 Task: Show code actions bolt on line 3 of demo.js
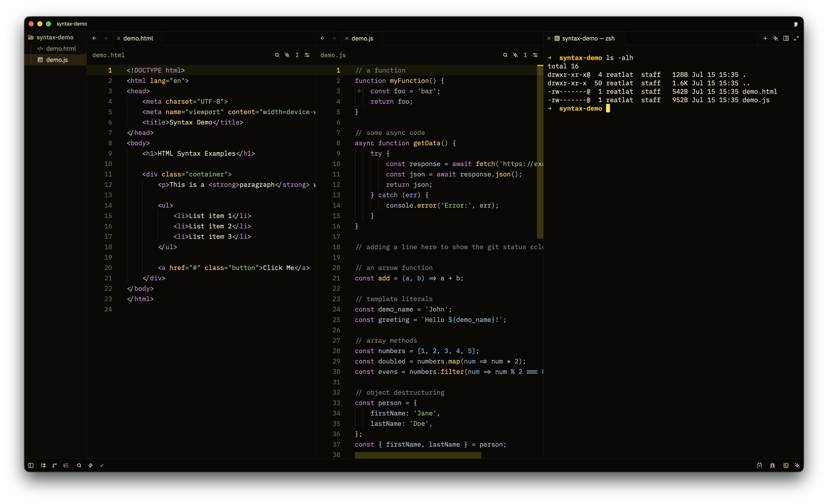point(359,91)
